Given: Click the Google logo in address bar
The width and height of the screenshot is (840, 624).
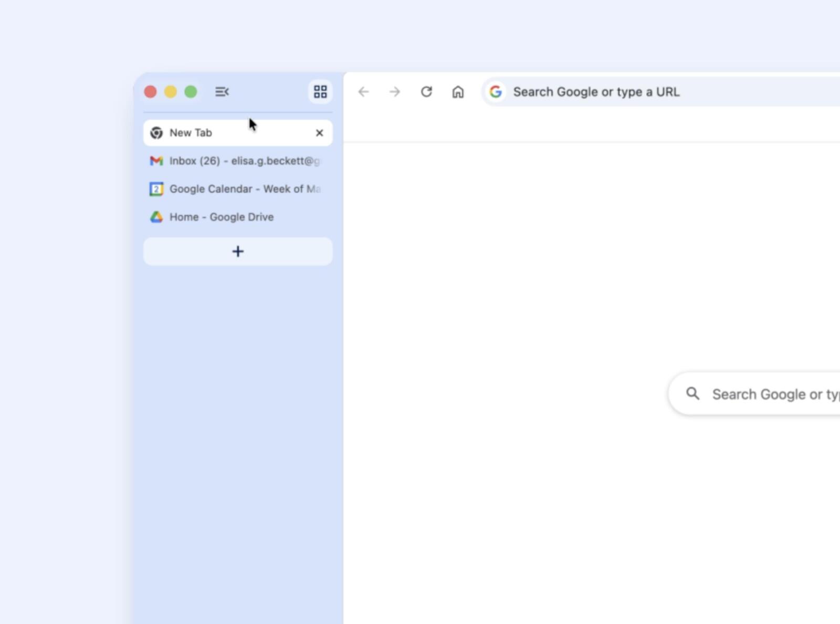Looking at the screenshot, I should 496,91.
